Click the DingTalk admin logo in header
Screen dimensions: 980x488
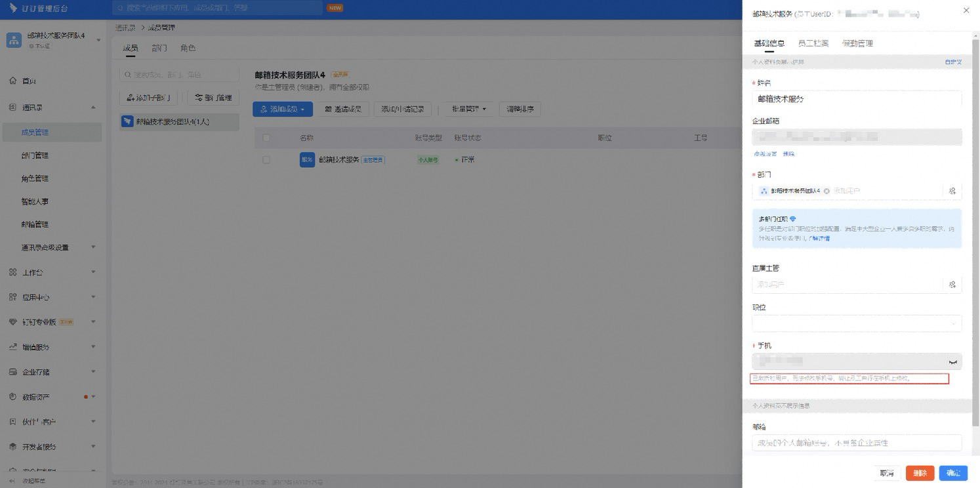pyautogui.click(x=39, y=8)
